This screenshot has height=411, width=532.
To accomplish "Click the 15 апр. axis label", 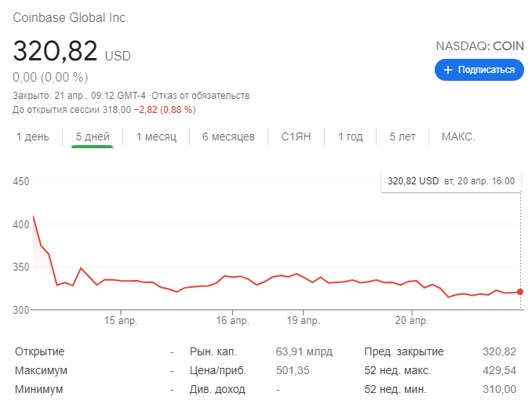I will tap(121, 320).
